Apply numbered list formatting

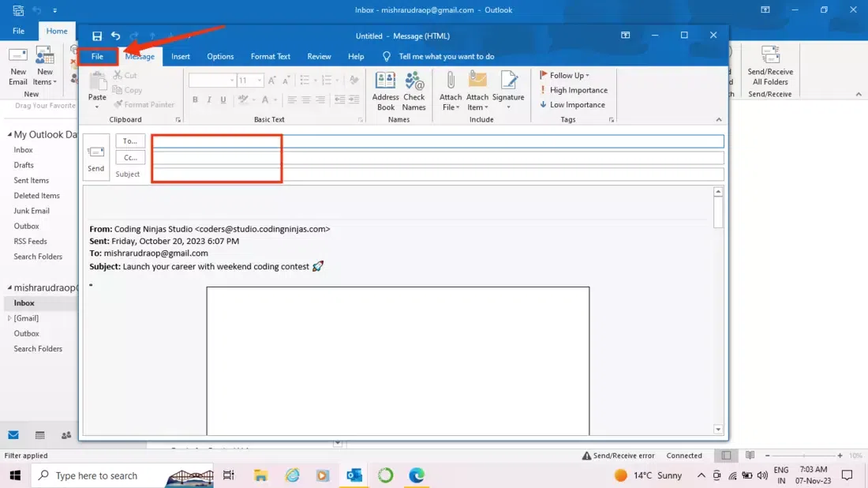click(x=327, y=81)
